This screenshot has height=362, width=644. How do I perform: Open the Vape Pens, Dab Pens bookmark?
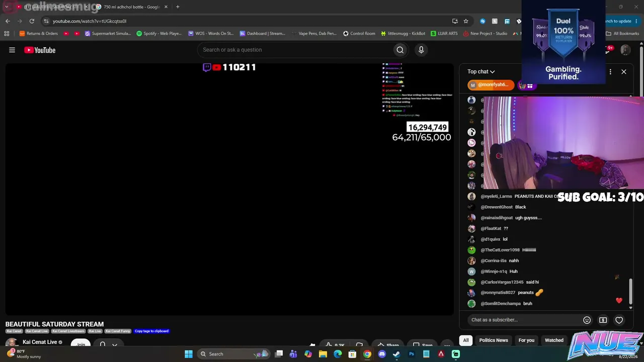[x=314, y=34]
